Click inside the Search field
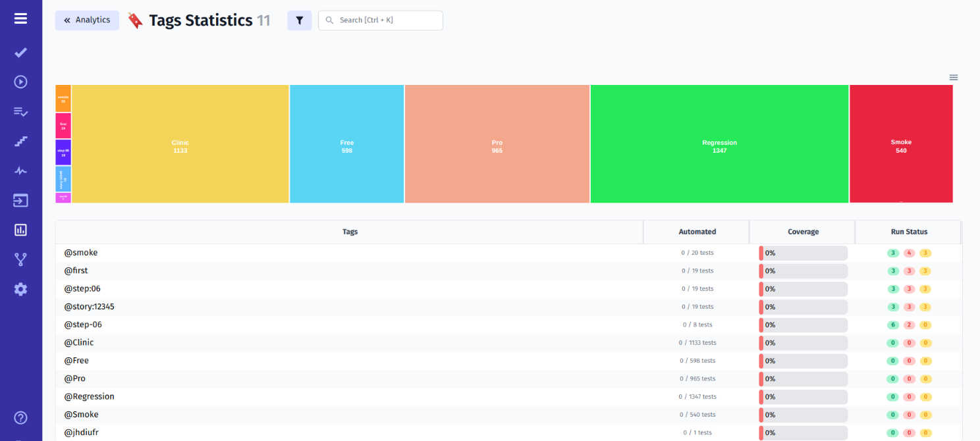 (381, 20)
